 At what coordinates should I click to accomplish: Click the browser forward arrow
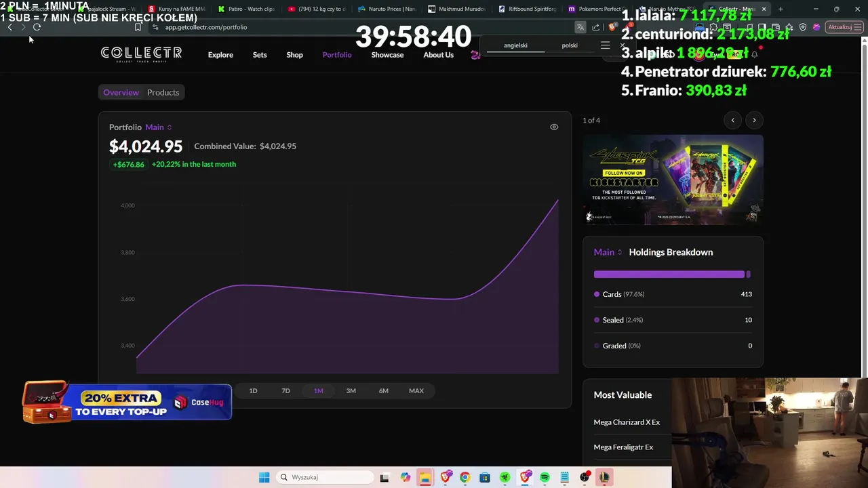pos(23,27)
